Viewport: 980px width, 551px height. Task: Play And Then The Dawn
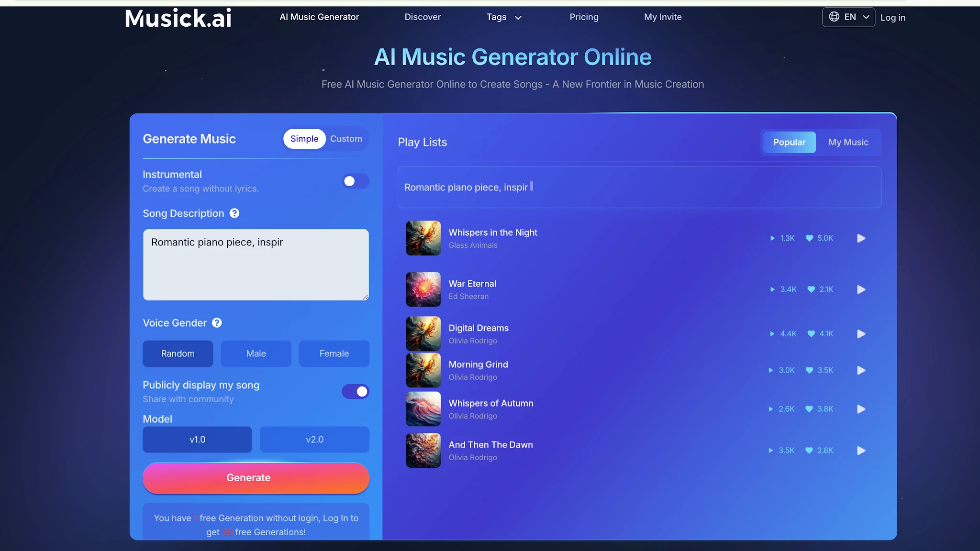coord(861,450)
